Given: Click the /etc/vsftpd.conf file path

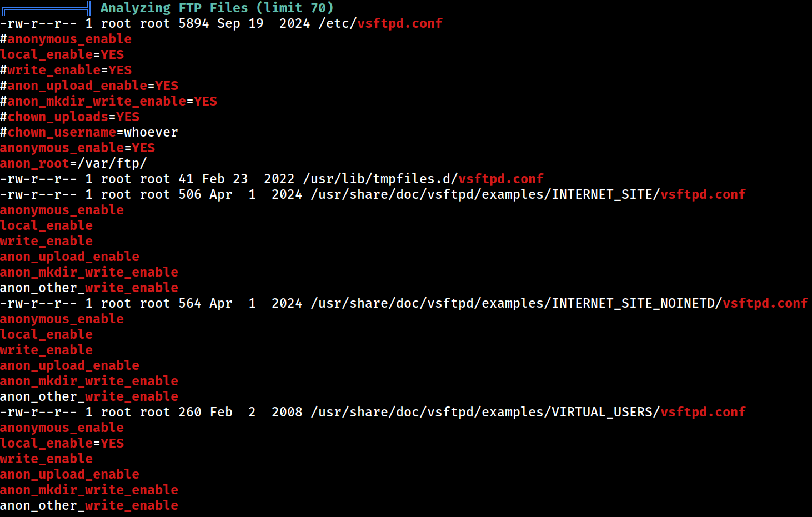Looking at the screenshot, I should click(x=380, y=23).
